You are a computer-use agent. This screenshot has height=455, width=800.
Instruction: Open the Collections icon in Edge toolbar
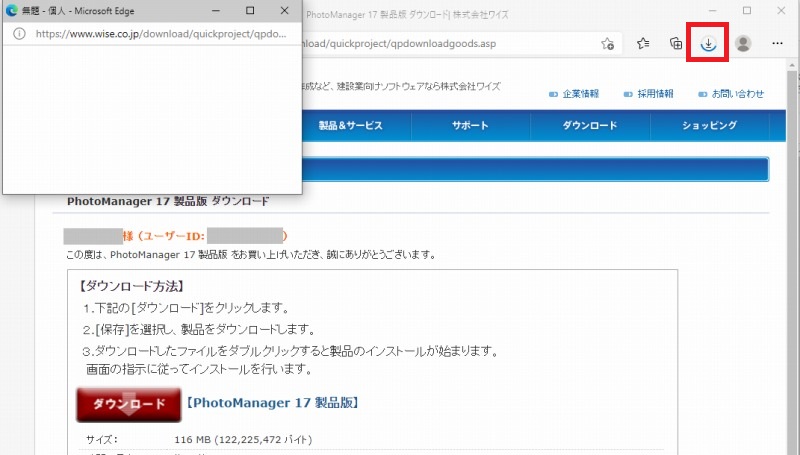[676, 44]
